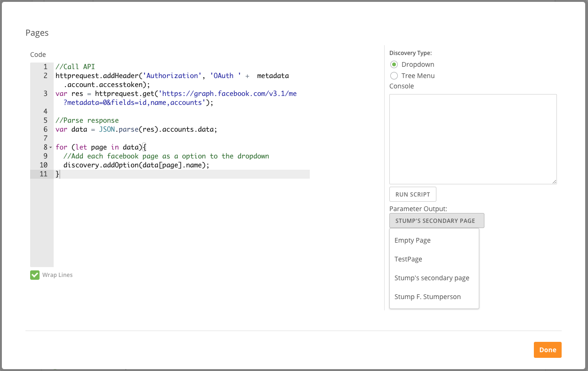Pick Stump F. Stumperson option
This screenshot has height=371, width=588.
[427, 297]
